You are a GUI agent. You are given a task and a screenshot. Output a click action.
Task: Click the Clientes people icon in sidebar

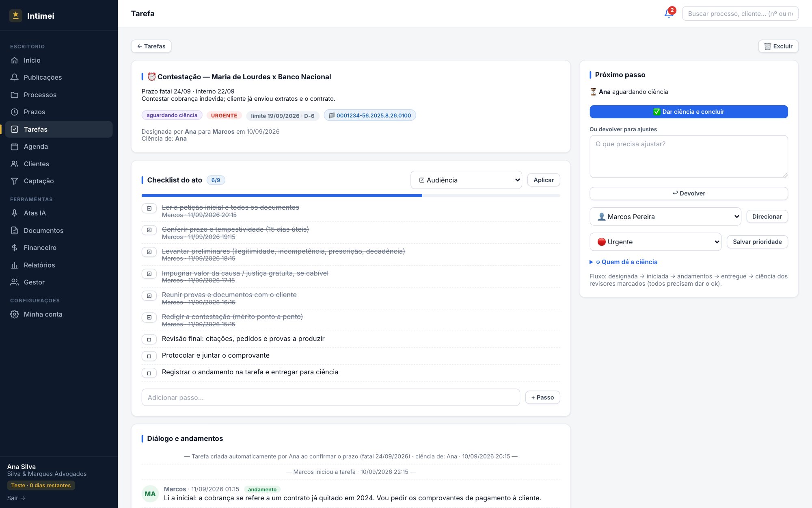click(x=15, y=164)
